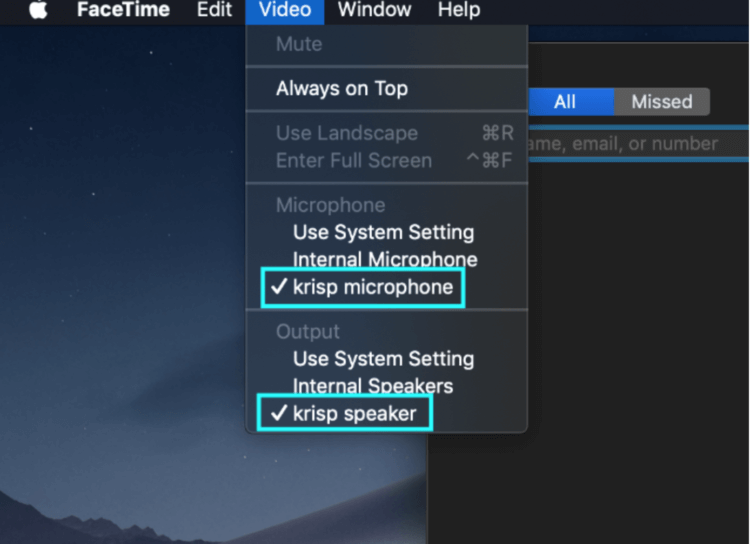Choose Always on Top option
Viewport: 750px width, 544px height.
(386, 89)
